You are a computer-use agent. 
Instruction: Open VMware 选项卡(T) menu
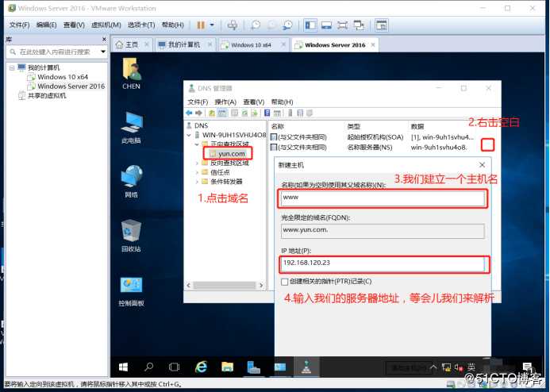pos(141,25)
